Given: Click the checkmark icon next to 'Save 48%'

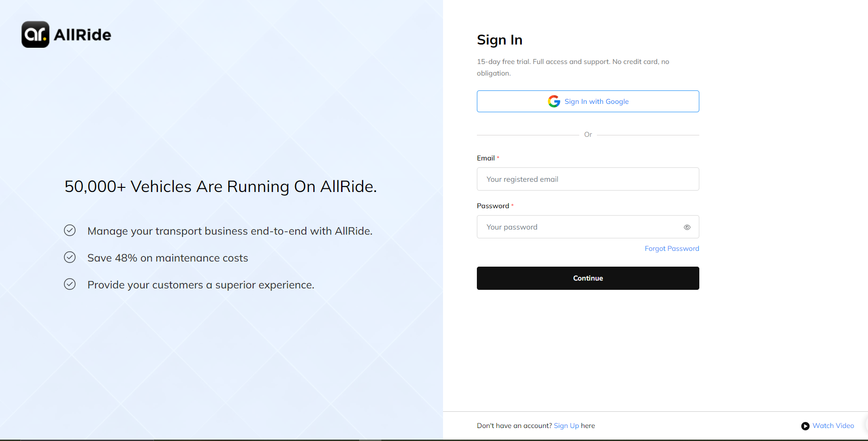Looking at the screenshot, I should [x=70, y=257].
